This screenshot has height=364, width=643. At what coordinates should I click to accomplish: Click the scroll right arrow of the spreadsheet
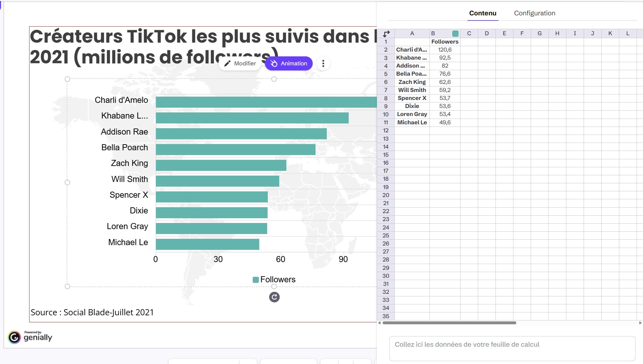pyautogui.click(x=640, y=323)
